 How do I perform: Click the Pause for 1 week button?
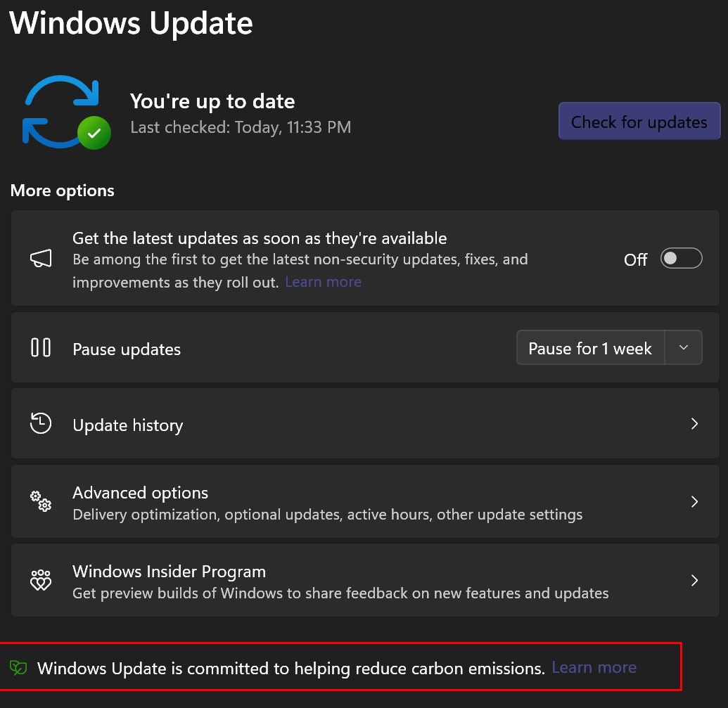coord(590,348)
